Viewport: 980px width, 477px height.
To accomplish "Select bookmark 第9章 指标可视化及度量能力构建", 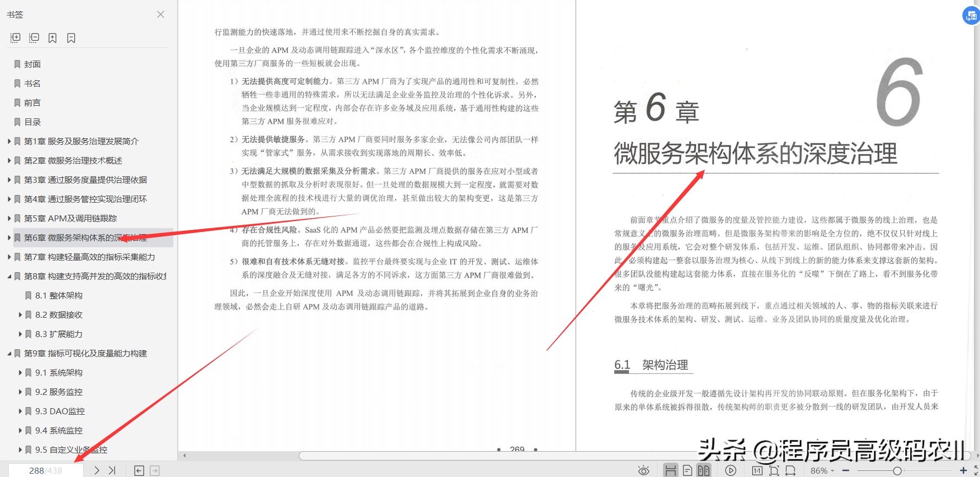I will pos(85,353).
